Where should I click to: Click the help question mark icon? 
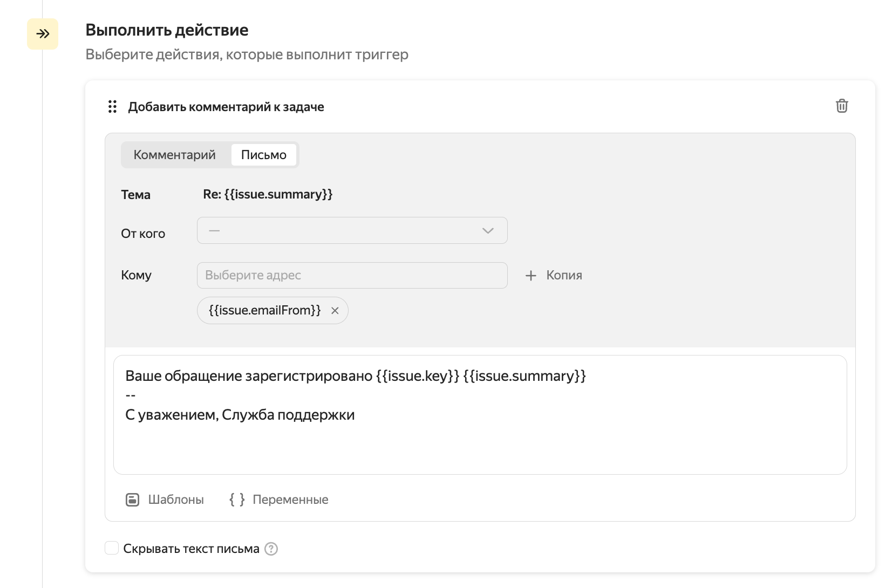tap(271, 549)
